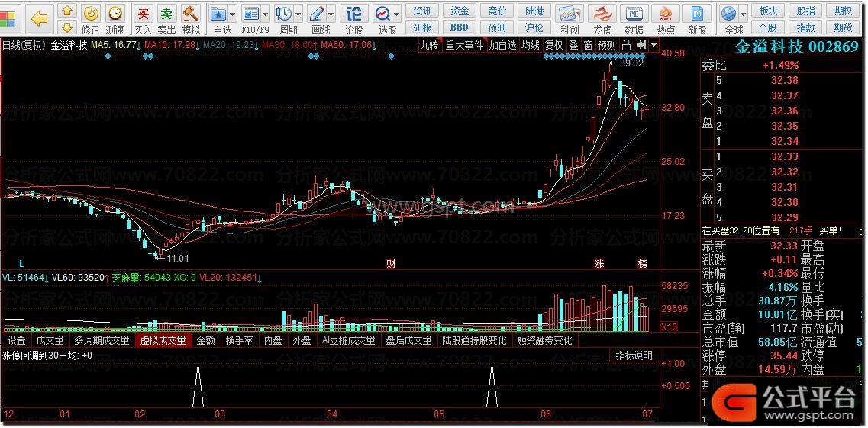The image size is (868, 428).
Task: Click the 资金 button
Action: (x=460, y=11)
